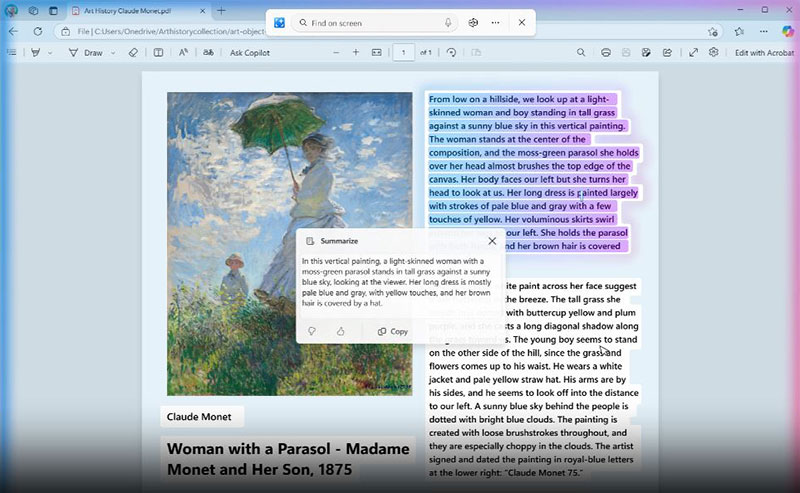Viewport: 800px width, 493px height.
Task: Open Tab actions menu icon
Action: point(53,11)
